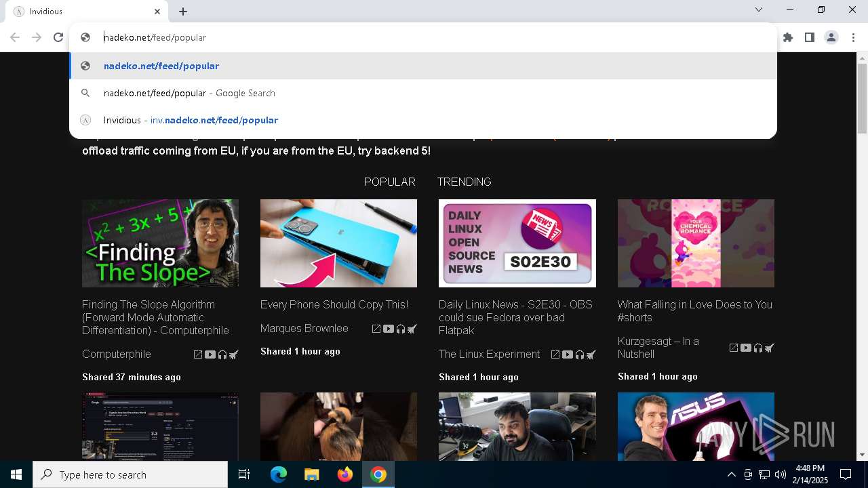This screenshot has width=868, height=488.
Task: Open the tab search chevron dropdown
Action: pos(759,9)
